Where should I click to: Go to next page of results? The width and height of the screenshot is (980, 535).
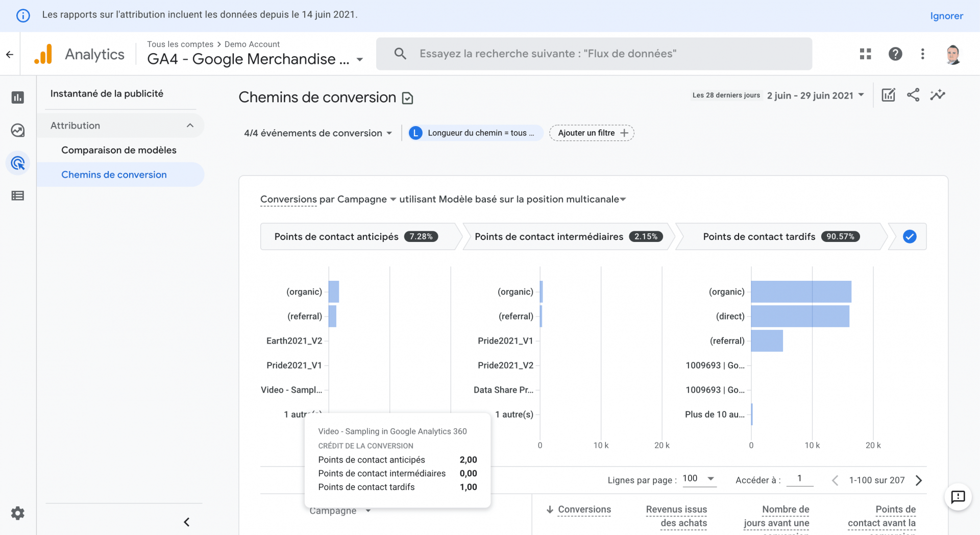coord(919,480)
